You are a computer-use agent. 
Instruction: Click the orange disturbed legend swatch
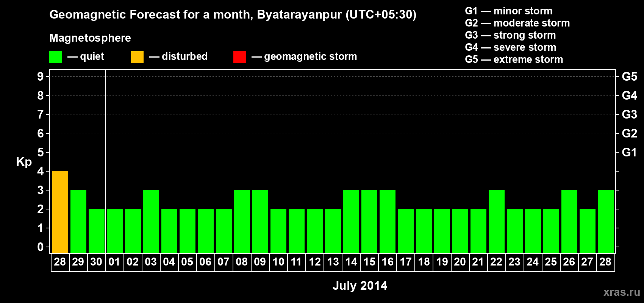(137, 57)
